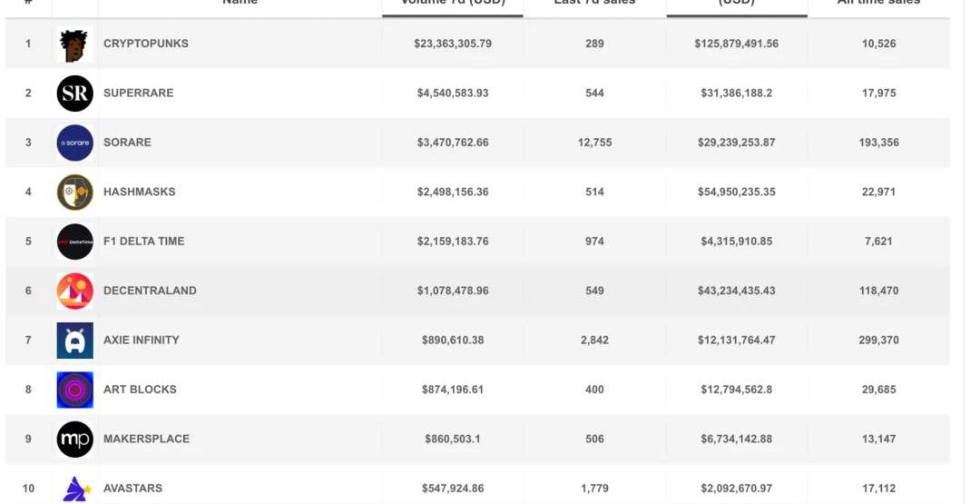The height and width of the screenshot is (504, 980).
Task: Select the Axie Infinity logo
Action: [x=74, y=341]
